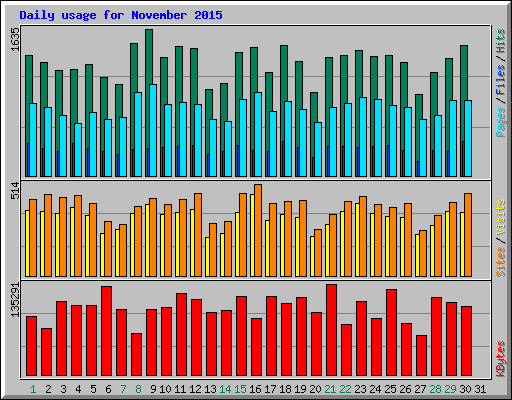
Task: Click the Visits legend label
Action: pos(500,217)
